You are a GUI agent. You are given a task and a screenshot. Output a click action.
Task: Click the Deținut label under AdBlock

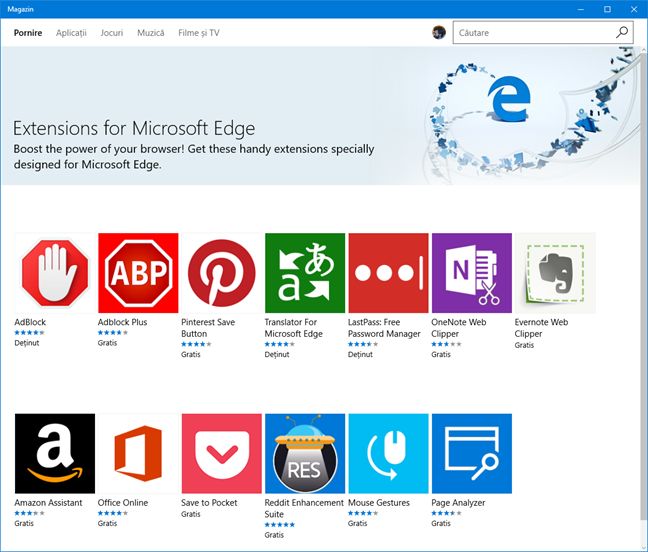(27, 343)
